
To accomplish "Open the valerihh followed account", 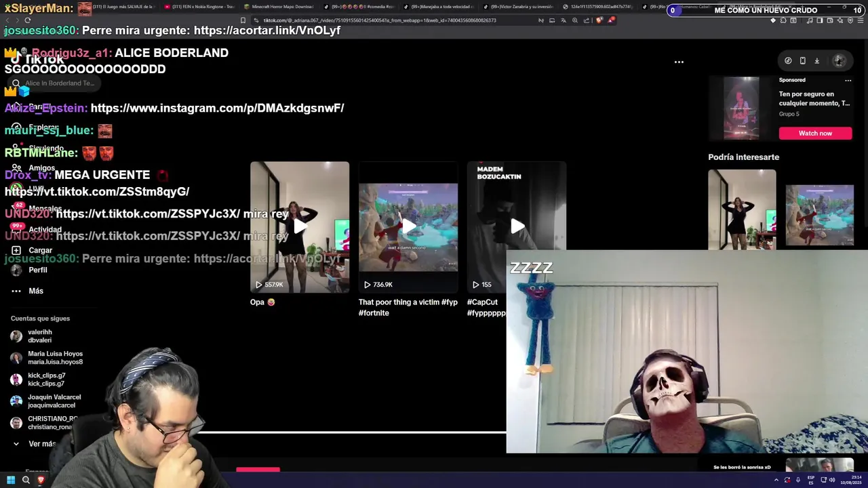I will tap(40, 336).
